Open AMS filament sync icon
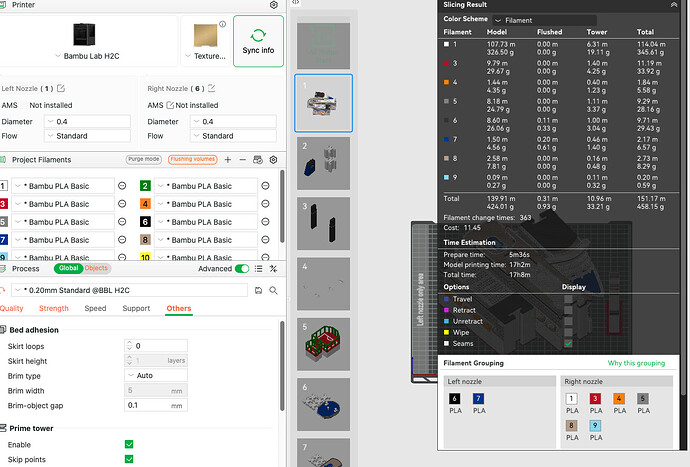The image size is (690, 467). [x=258, y=160]
